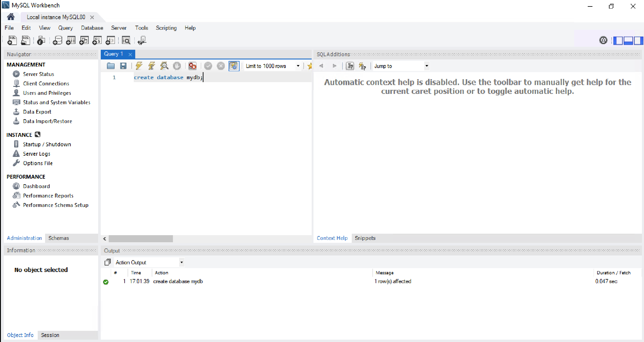Screen dimensions: 644x342
Task: Search table data toolbar icon
Action: click(x=126, y=40)
